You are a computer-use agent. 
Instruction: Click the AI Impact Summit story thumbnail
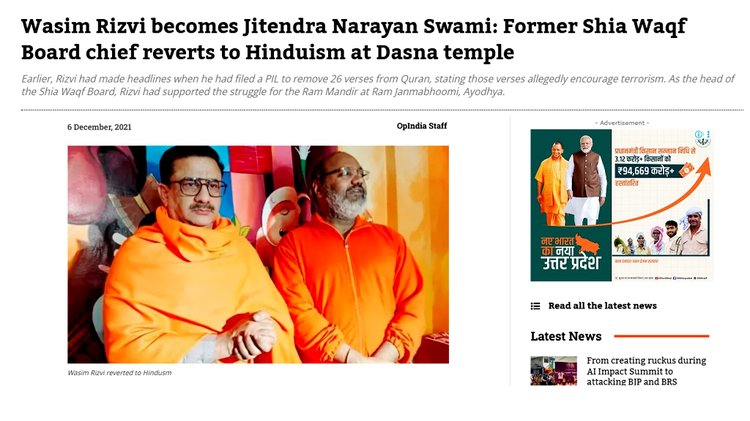[x=553, y=371]
